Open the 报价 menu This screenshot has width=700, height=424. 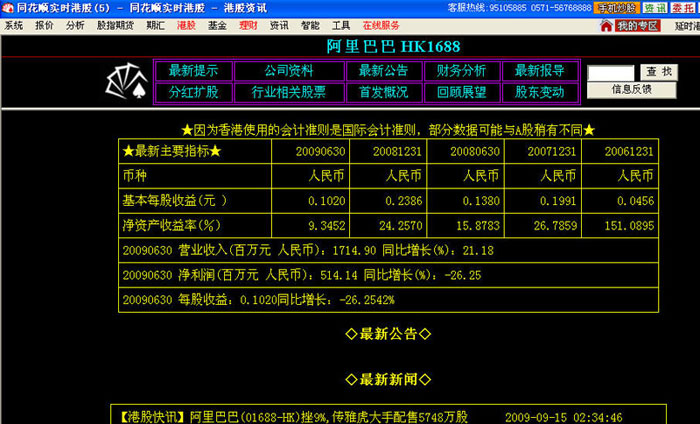tap(45, 25)
